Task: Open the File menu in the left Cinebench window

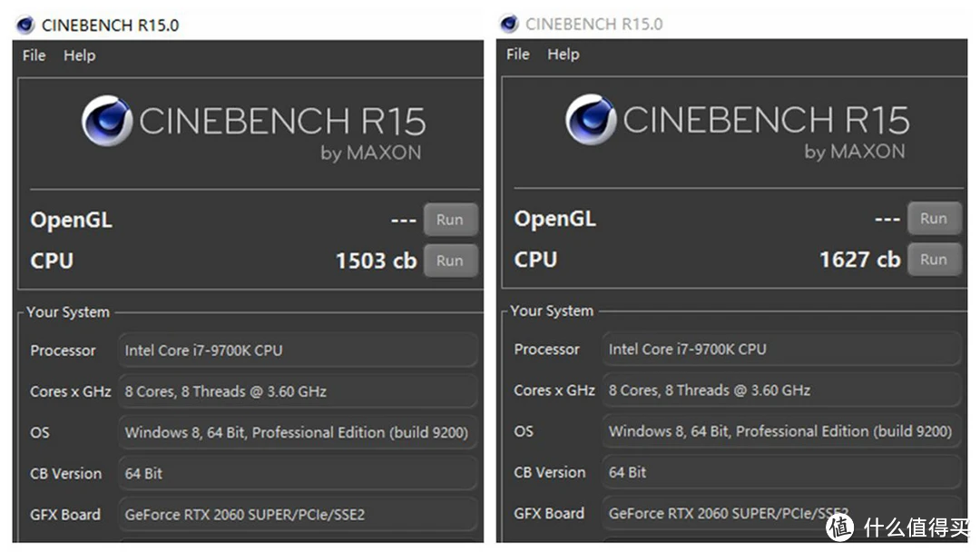Action: pyautogui.click(x=34, y=55)
